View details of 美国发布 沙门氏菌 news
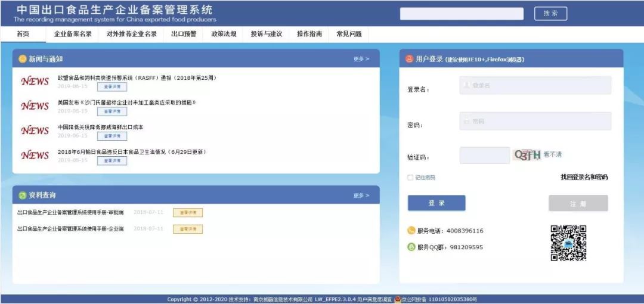The width and height of the screenshot is (644, 304). [112, 111]
